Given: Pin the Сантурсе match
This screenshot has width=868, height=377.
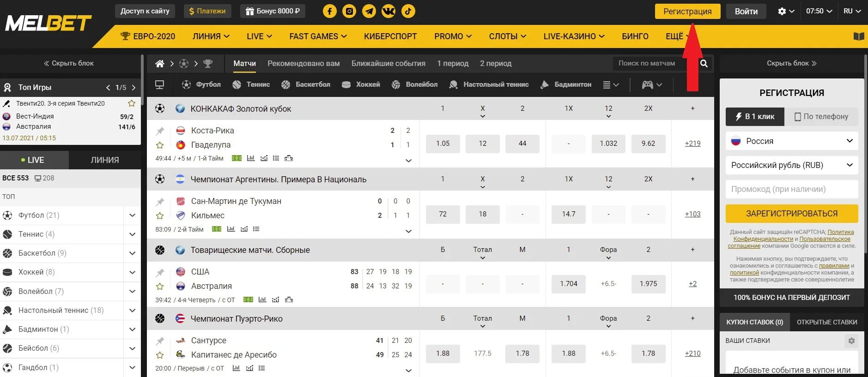Looking at the screenshot, I should pos(160,341).
